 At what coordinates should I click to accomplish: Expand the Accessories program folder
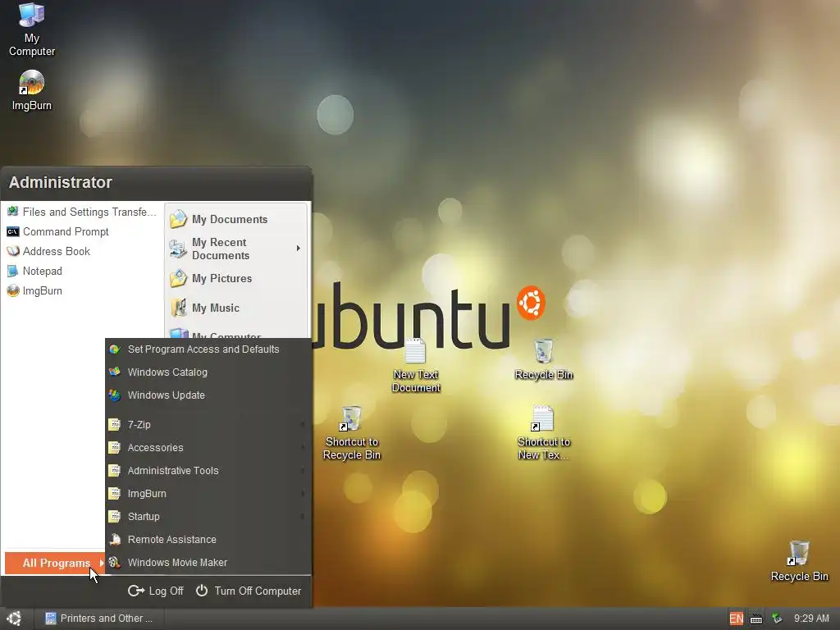[x=208, y=447]
